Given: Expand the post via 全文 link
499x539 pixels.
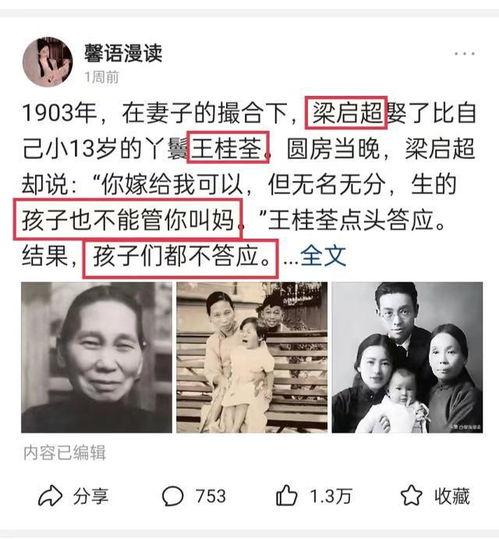Looking at the screenshot, I should pos(323,256).
